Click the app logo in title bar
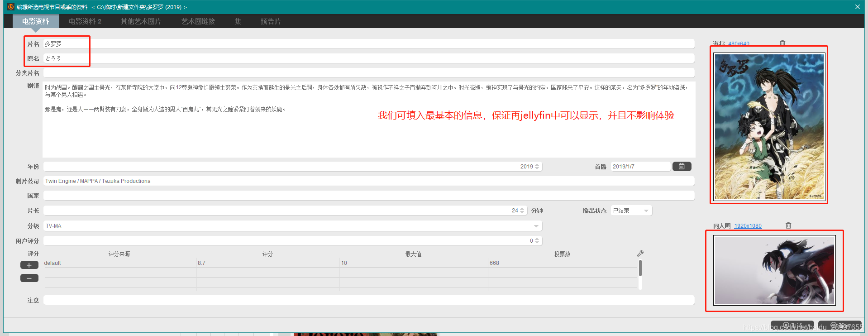 click(x=10, y=7)
